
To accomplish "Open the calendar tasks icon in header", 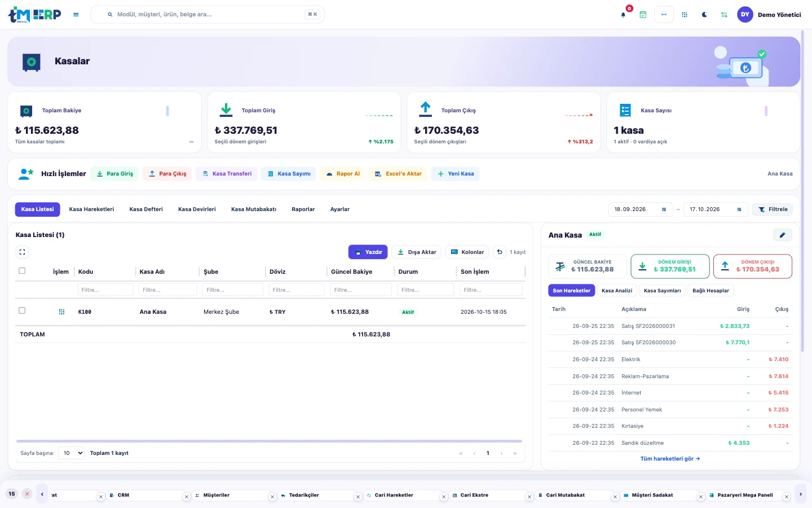I will [643, 15].
